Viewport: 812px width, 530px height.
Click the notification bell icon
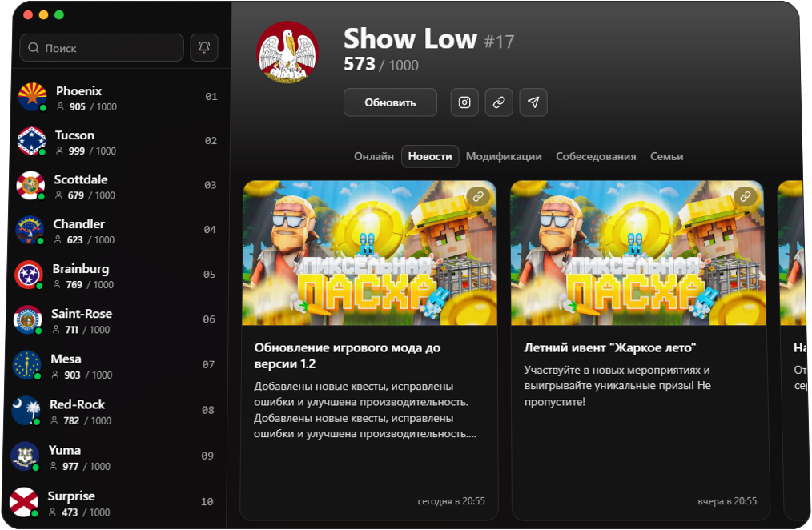(204, 48)
